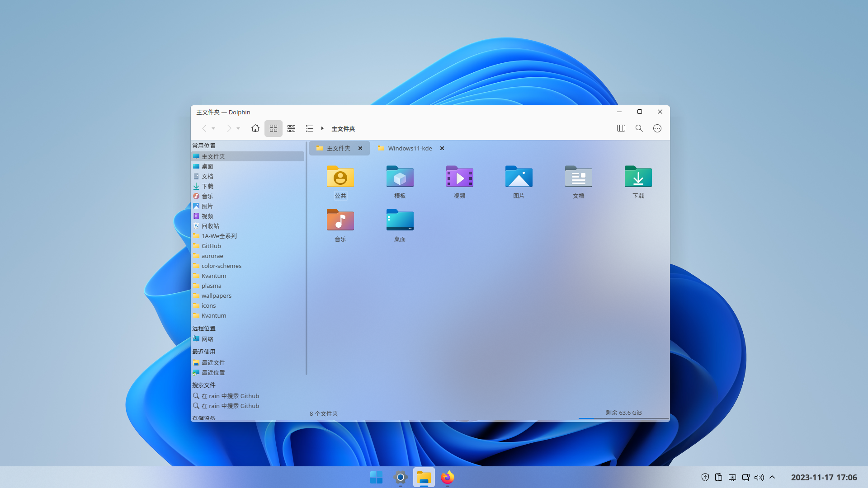The width and height of the screenshot is (868, 488).
Task: Click the sidebar vertical scrollbar
Action: [307, 258]
